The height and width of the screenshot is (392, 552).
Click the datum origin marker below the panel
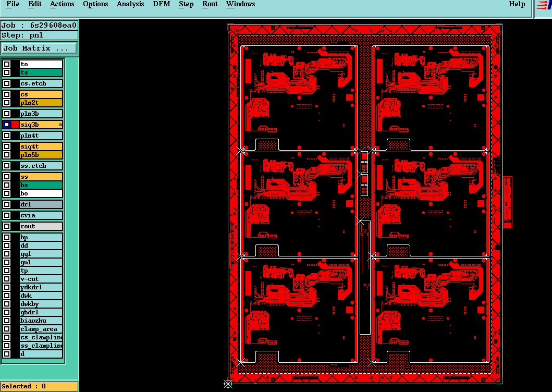pyautogui.click(x=228, y=384)
